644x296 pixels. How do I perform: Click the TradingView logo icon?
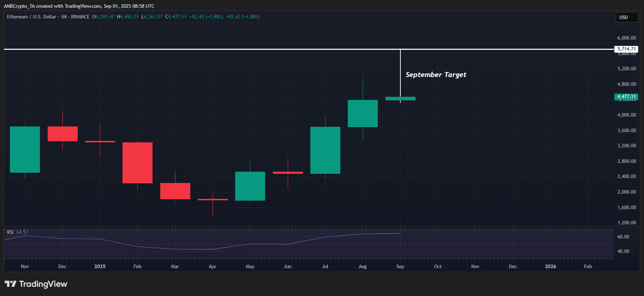[x=11, y=284]
